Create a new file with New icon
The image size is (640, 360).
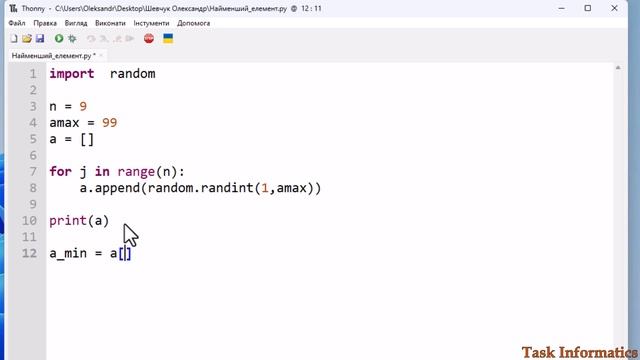14,39
